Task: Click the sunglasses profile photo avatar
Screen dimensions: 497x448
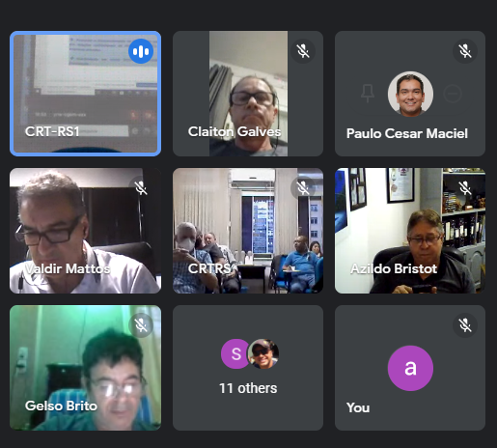Action: click(x=263, y=353)
